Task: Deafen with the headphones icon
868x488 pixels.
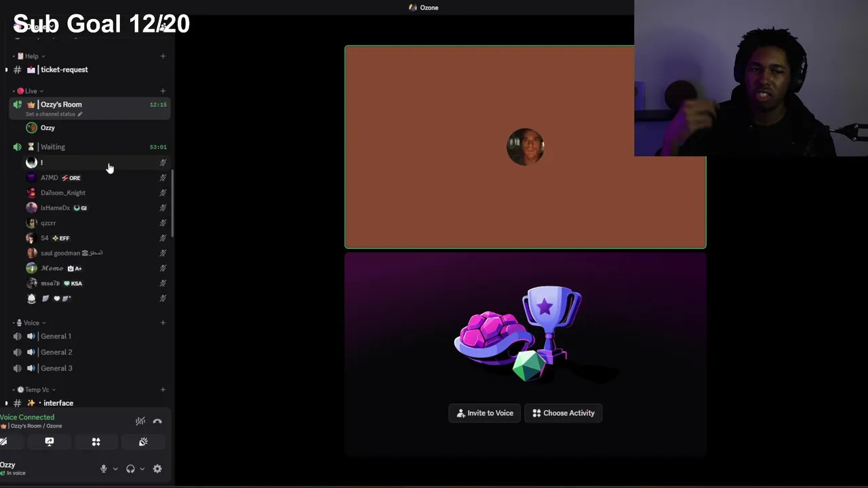Action: [130, 468]
